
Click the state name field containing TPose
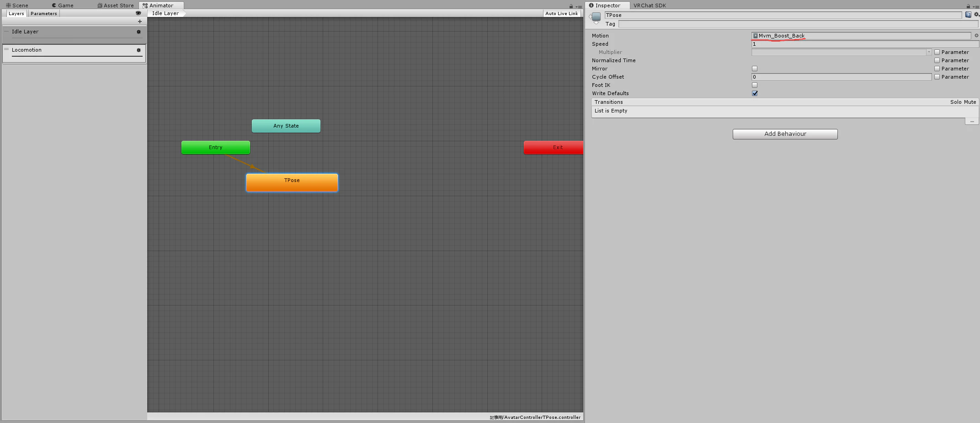(x=783, y=15)
